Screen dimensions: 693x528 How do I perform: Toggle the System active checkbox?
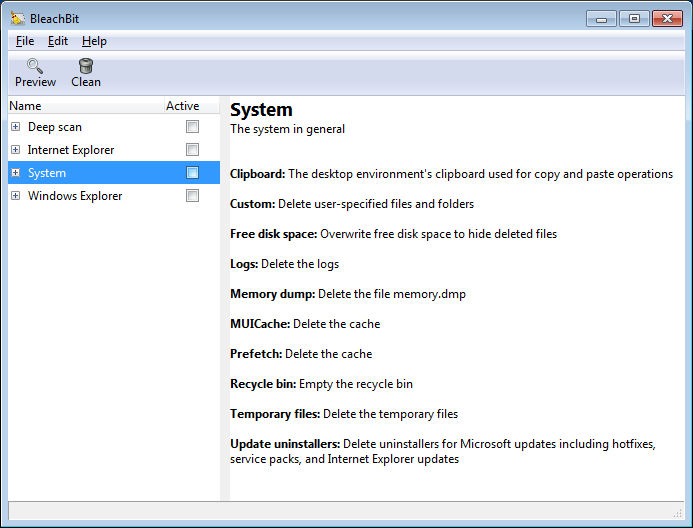point(192,173)
